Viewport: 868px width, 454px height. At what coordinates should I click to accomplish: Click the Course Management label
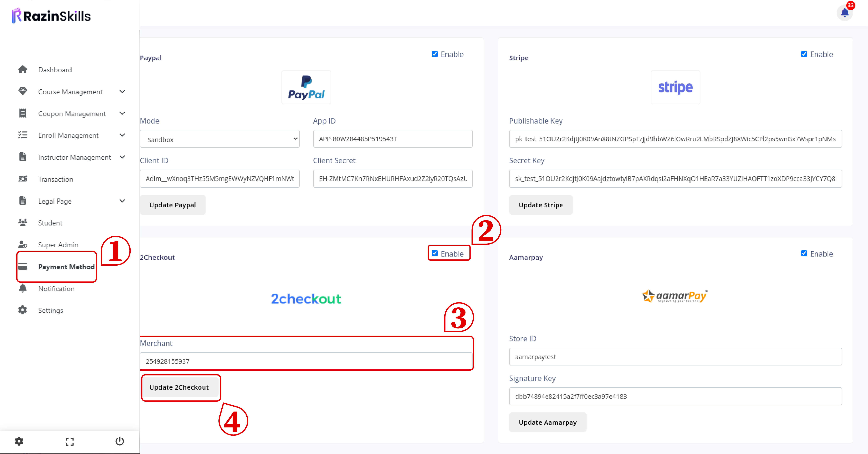[70, 92]
